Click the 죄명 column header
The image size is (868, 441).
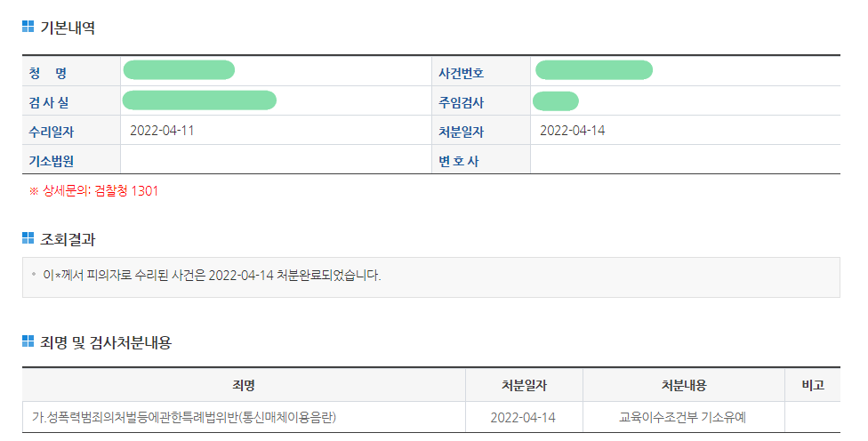pyautogui.click(x=244, y=385)
